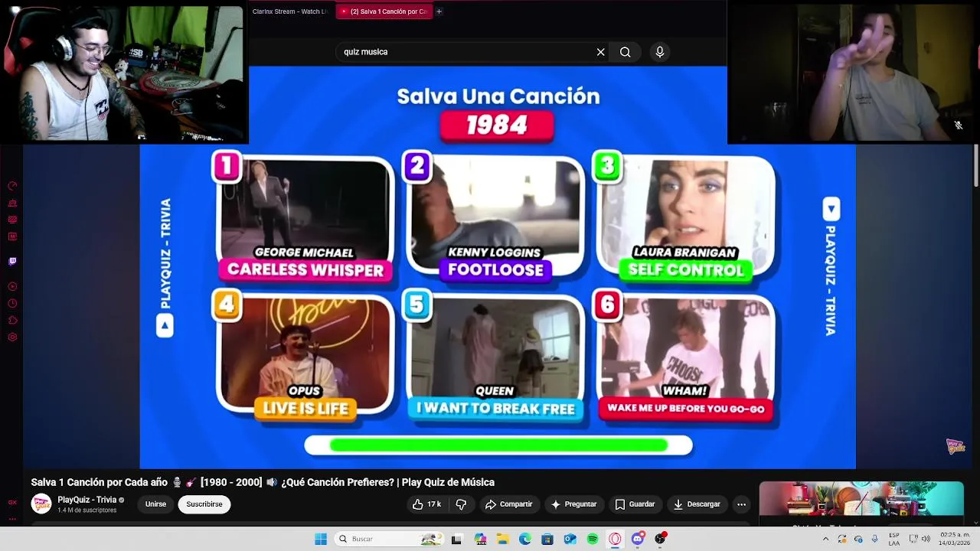This screenshot has height=551, width=980.
Task: Click the Unirse join button
Action: pos(155,504)
